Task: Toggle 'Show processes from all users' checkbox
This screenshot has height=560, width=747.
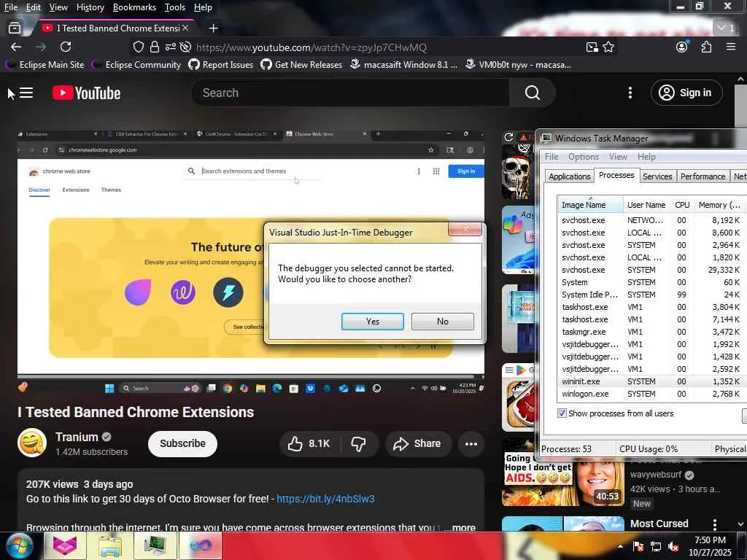Action: click(562, 413)
